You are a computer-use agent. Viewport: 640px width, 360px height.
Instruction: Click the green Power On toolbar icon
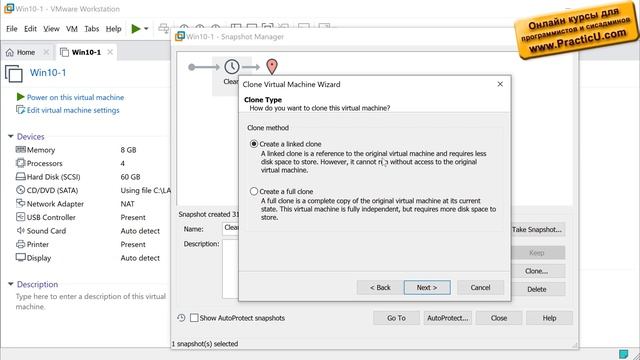pos(136,29)
